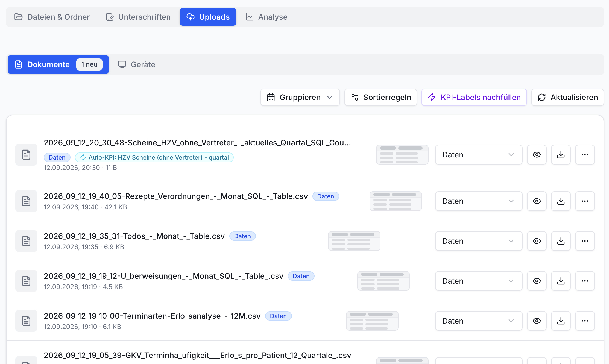Image resolution: width=609 pixels, height=364 pixels.
Task: Select the Dokumente sub-tab
Action: pos(58,64)
